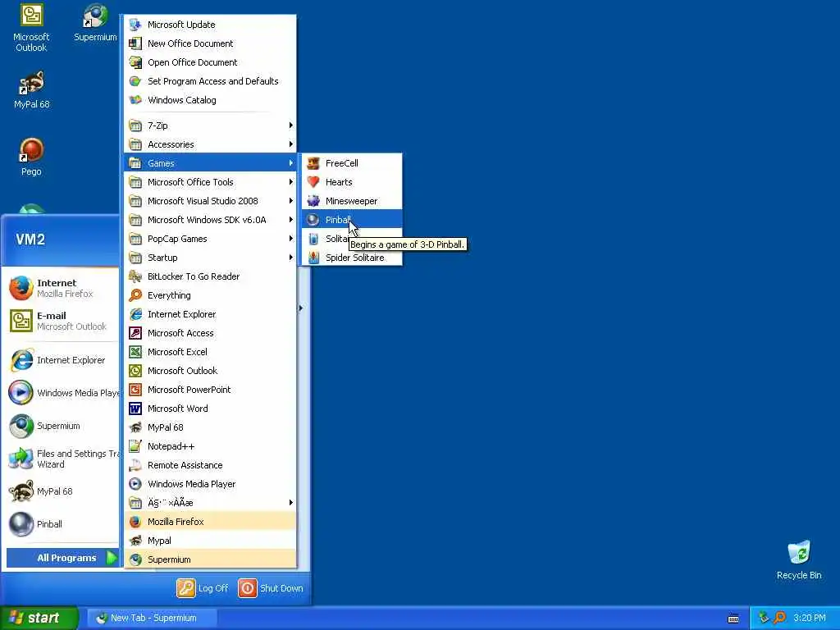The image size is (840, 630).
Task: Click the Microsoft Word icon
Action: (x=135, y=409)
